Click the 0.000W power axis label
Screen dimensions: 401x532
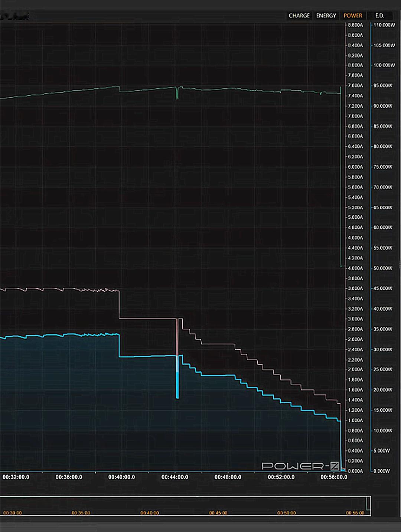[x=382, y=471]
